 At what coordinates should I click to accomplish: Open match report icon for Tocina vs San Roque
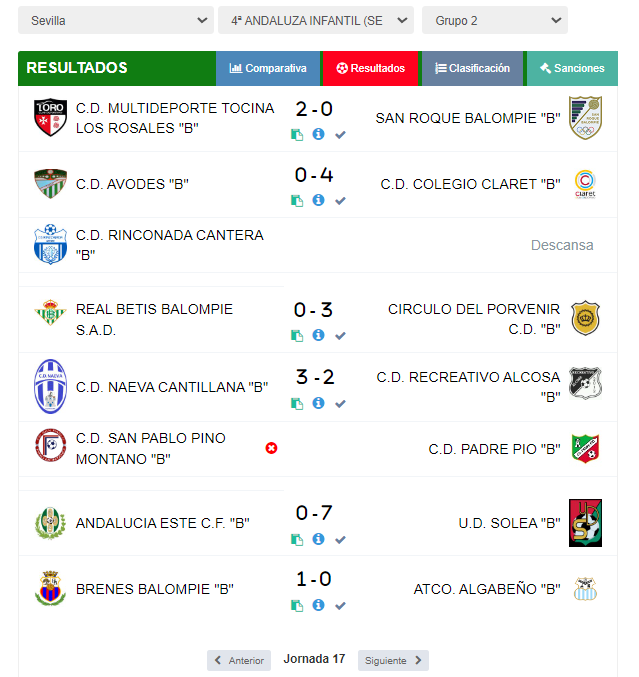[x=297, y=135]
